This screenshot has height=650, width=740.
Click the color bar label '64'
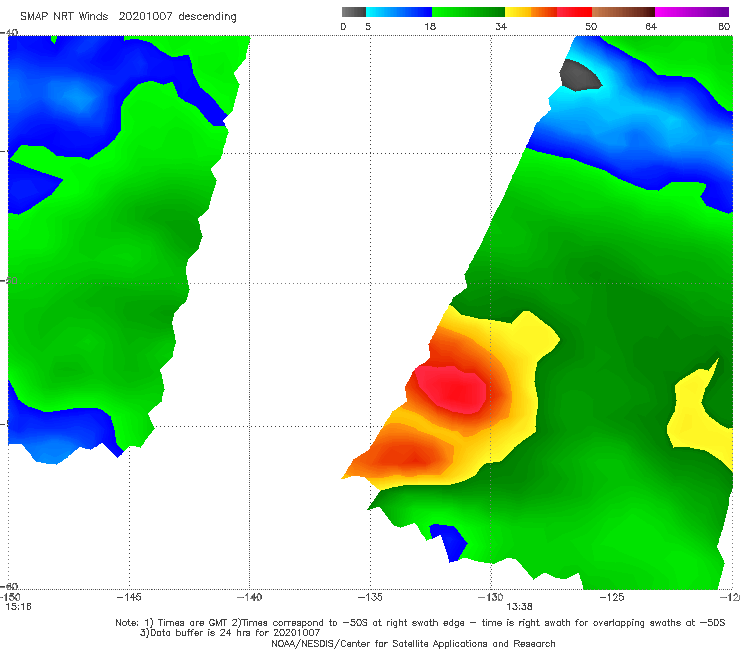coord(651,26)
